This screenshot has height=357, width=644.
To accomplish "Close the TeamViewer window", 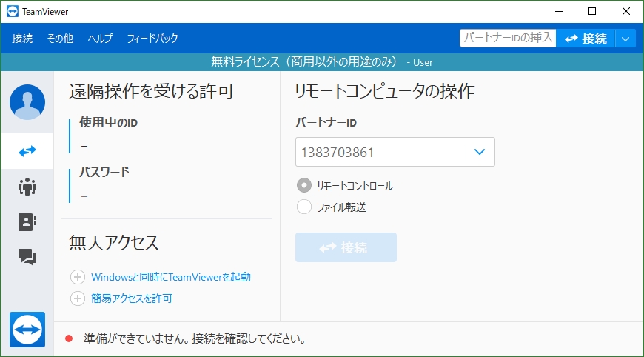I will click(x=626, y=12).
